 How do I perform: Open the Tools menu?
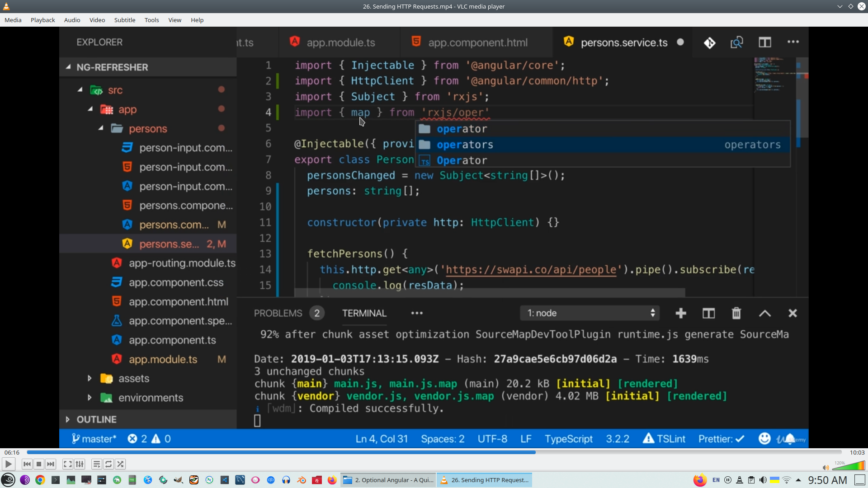[x=151, y=20]
